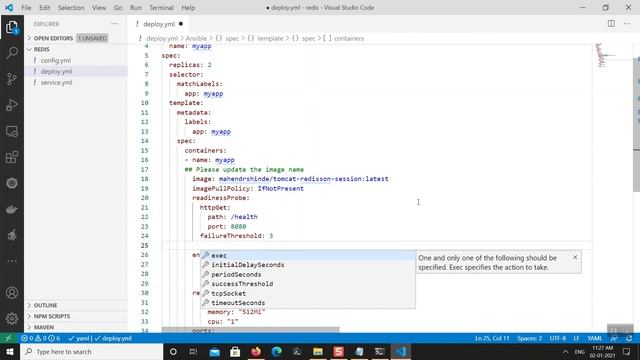Open Microsoft Edge from the taskbar
640x360 pixels.
pos(276,351)
